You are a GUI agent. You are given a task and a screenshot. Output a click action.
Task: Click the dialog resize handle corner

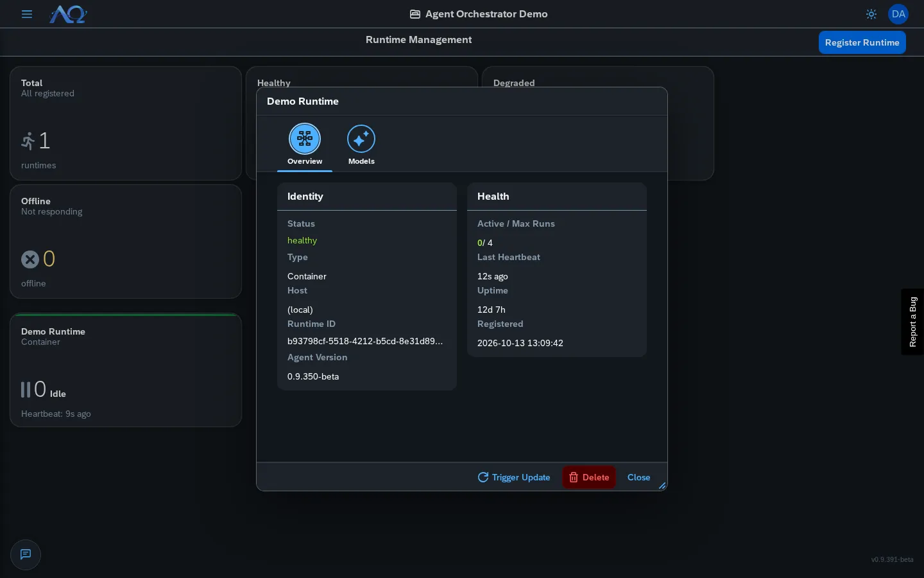(x=662, y=486)
